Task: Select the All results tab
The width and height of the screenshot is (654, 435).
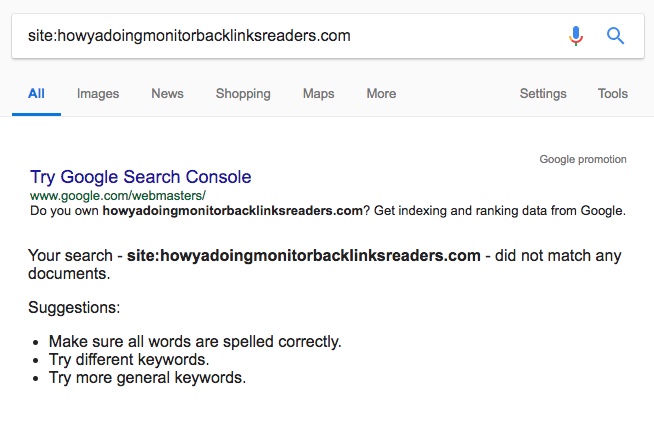Action: point(36,93)
